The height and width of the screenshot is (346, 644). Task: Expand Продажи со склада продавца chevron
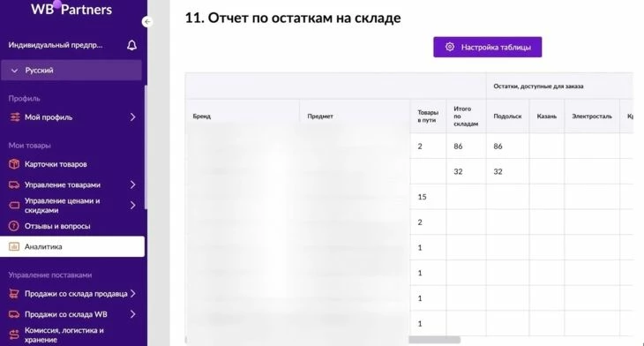click(x=132, y=293)
